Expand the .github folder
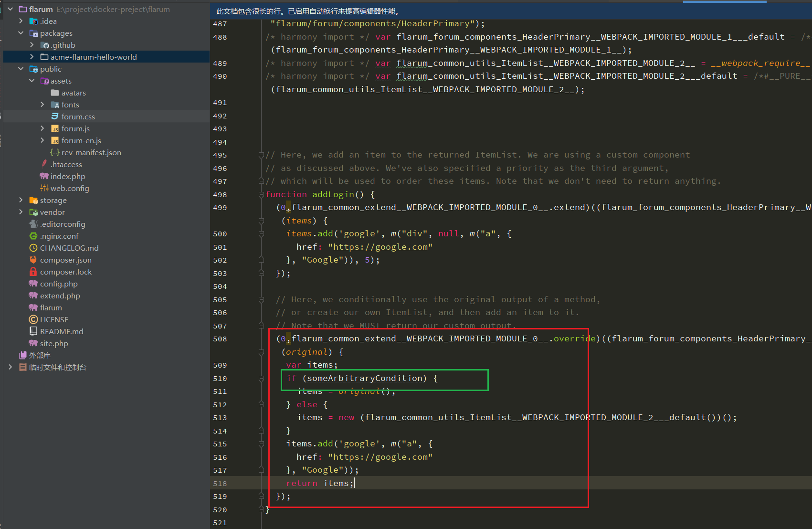 click(x=32, y=45)
